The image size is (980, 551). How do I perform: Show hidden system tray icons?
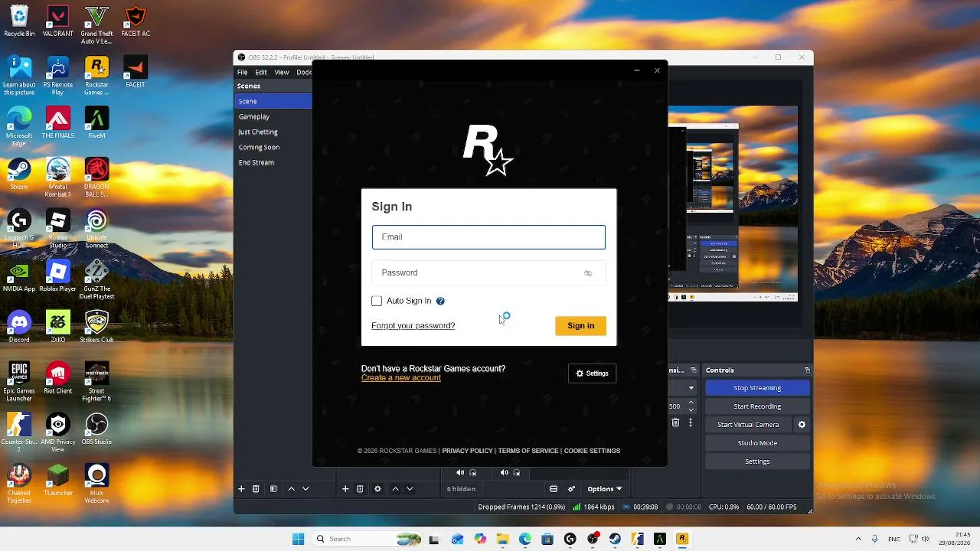pos(858,540)
